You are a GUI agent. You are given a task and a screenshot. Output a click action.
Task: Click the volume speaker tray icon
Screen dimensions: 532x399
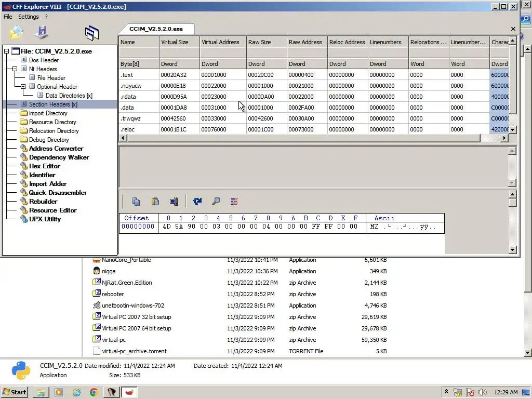coord(482,393)
